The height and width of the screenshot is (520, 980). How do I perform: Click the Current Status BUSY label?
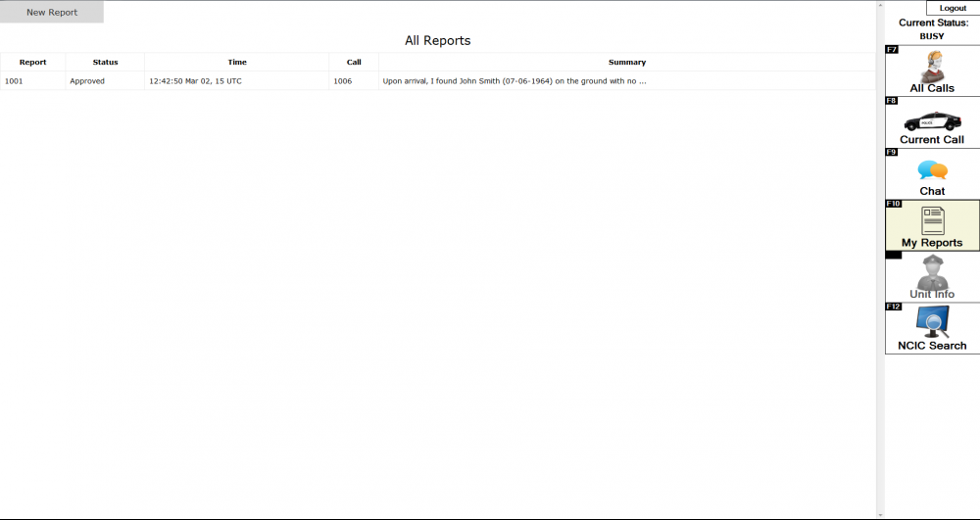pos(933,29)
